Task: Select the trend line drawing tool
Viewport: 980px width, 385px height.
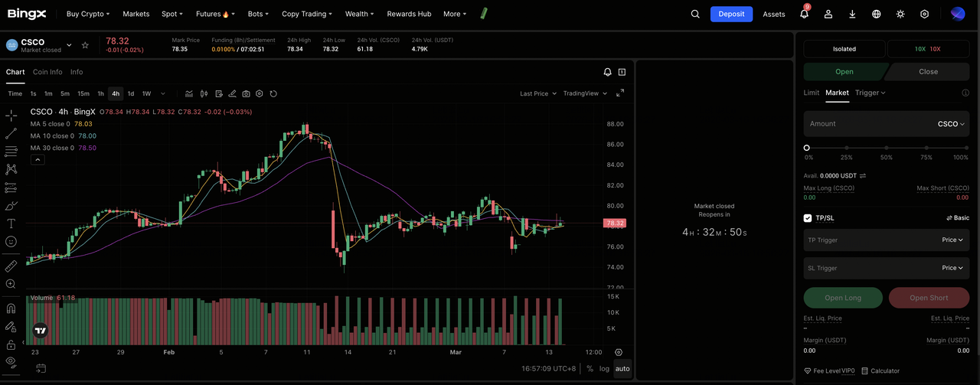Action: (x=11, y=133)
